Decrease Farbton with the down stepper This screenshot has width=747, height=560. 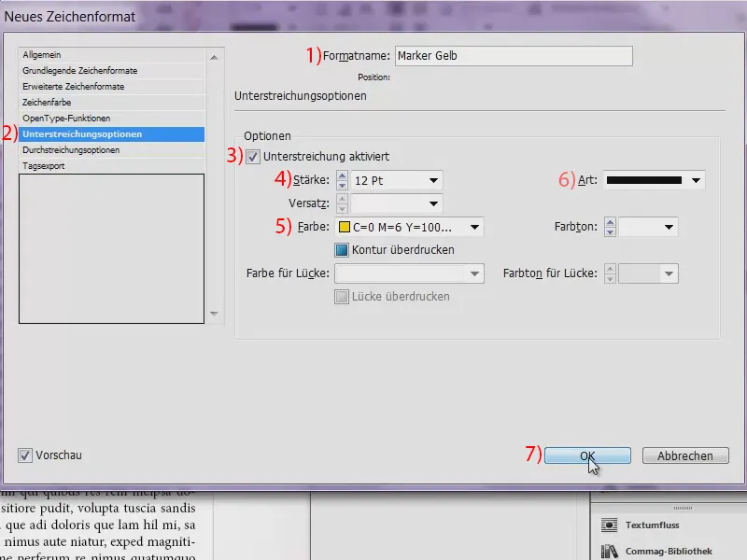[x=611, y=231]
